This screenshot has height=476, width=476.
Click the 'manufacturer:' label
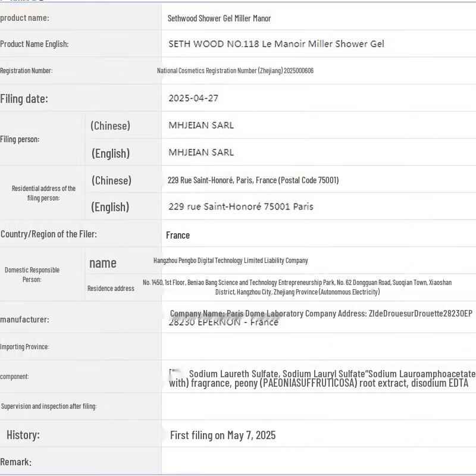tap(24, 320)
